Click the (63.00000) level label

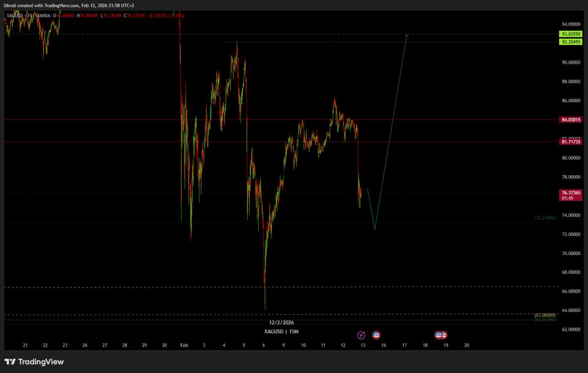coord(544,315)
